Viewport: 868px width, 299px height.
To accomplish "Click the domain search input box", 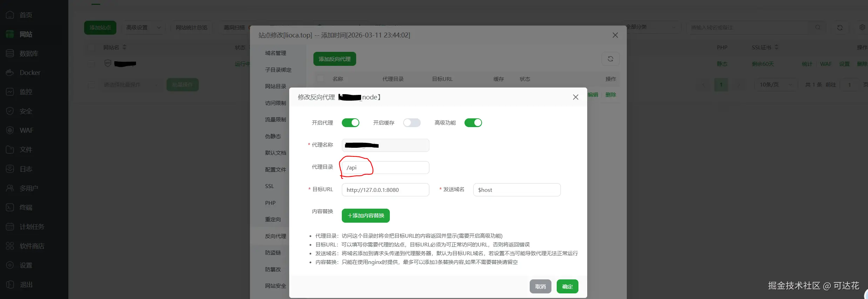I will point(748,27).
